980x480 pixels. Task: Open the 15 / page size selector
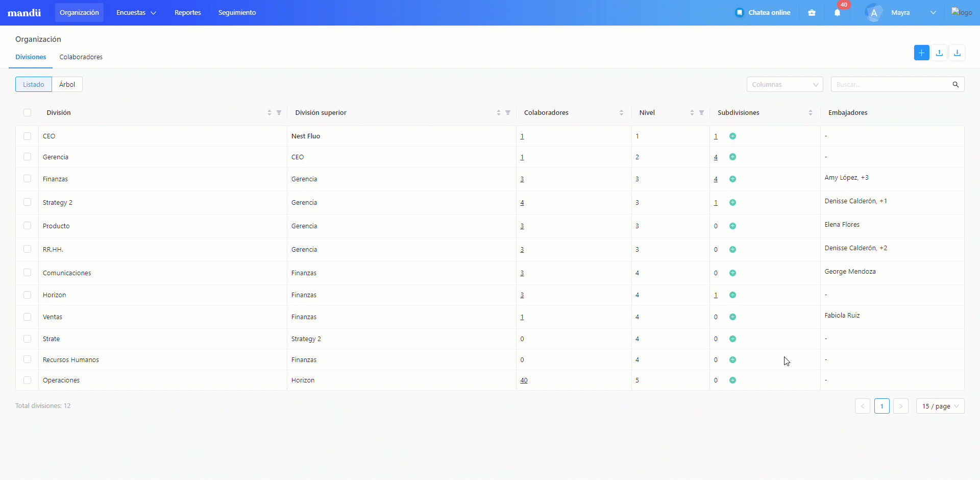[940, 406]
